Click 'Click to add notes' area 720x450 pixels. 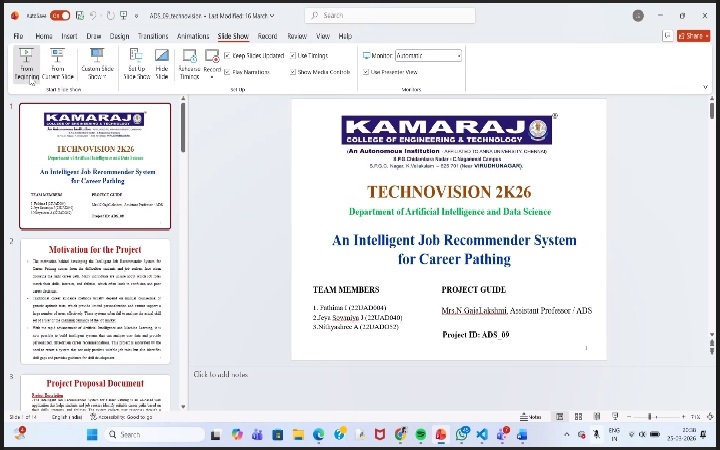[220, 374]
